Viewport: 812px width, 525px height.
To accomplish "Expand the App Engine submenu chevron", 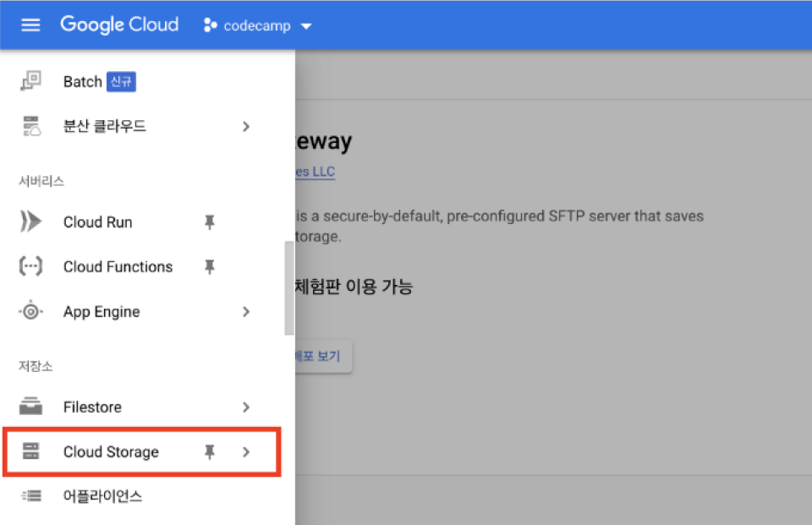I will tap(246, 312).
